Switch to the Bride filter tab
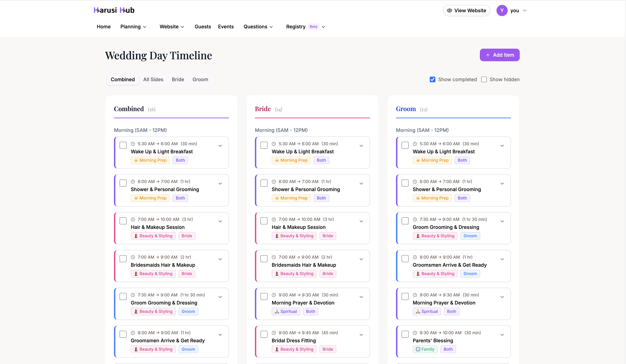 178,79
